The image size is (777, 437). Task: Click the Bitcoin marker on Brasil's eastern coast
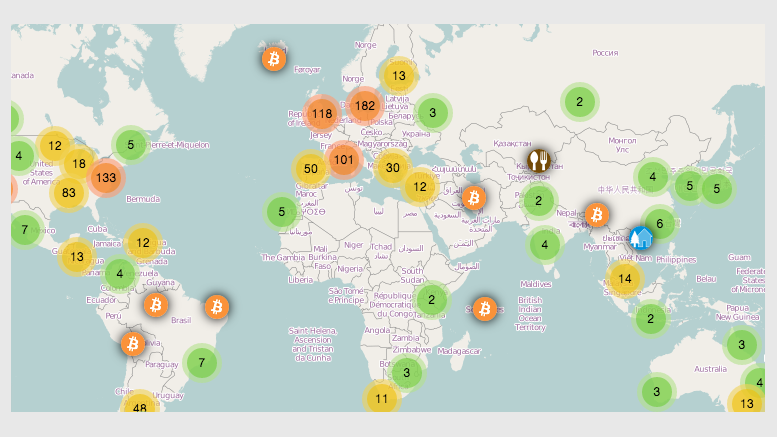point(217,307)
